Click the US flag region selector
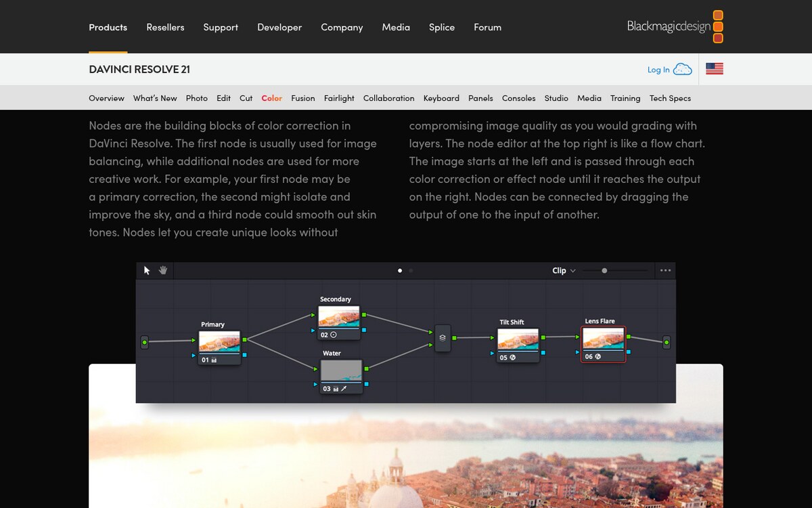 [x=715, y=68]
